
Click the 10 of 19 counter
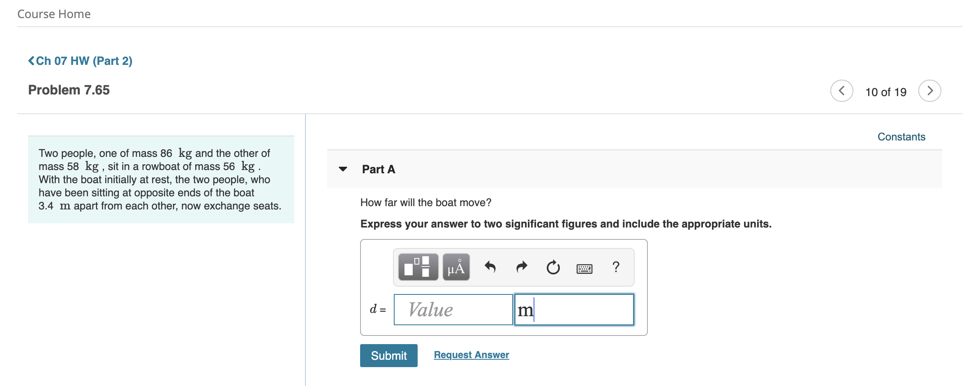click(886, 92)
